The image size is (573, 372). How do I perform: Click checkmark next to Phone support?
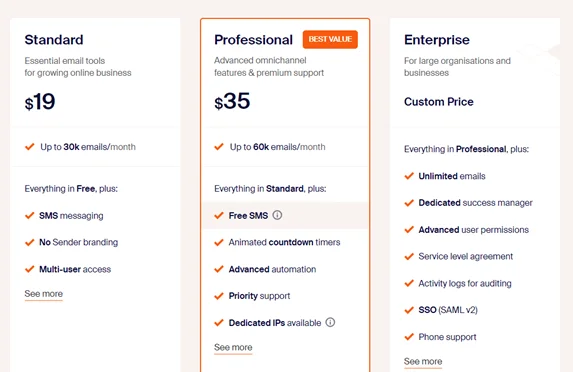tap(409, 337)
